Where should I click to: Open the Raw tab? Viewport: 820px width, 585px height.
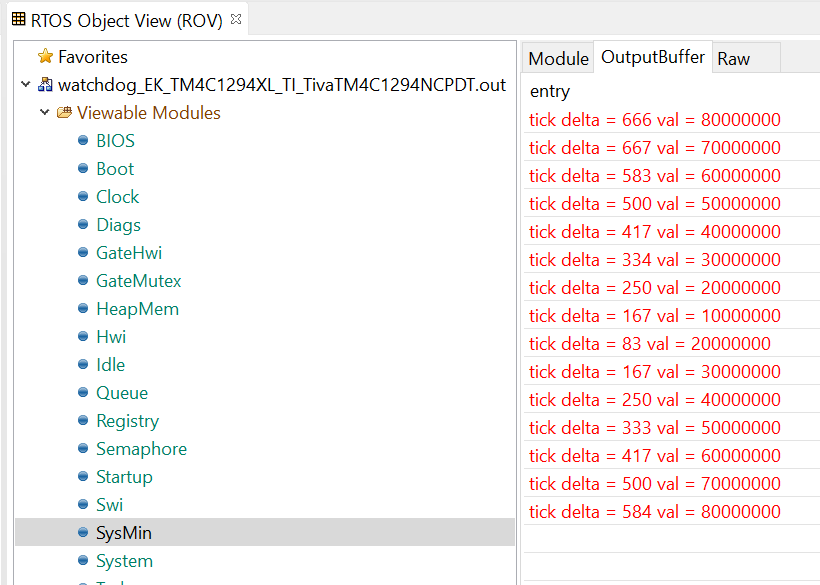click(733, 58)
